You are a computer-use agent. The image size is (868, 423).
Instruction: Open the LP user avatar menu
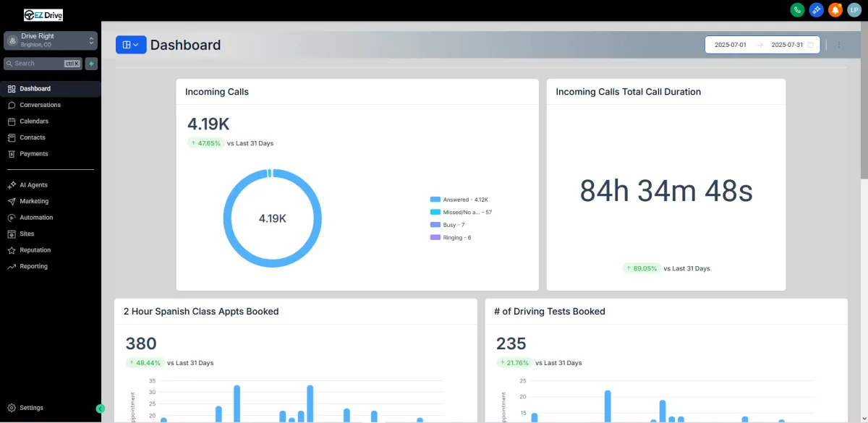pos(854,10)
